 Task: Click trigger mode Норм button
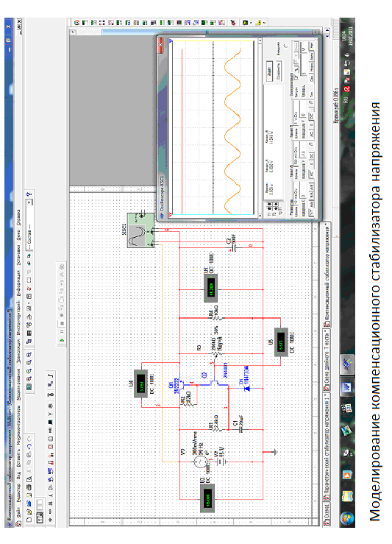pos(311,67)
